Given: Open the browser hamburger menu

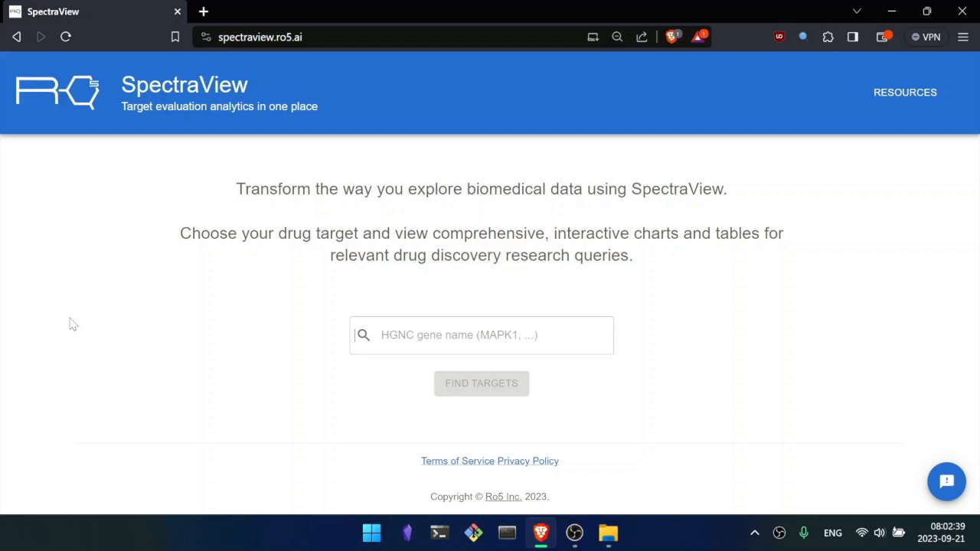Looking at the screenshot, I should [963, 37].
